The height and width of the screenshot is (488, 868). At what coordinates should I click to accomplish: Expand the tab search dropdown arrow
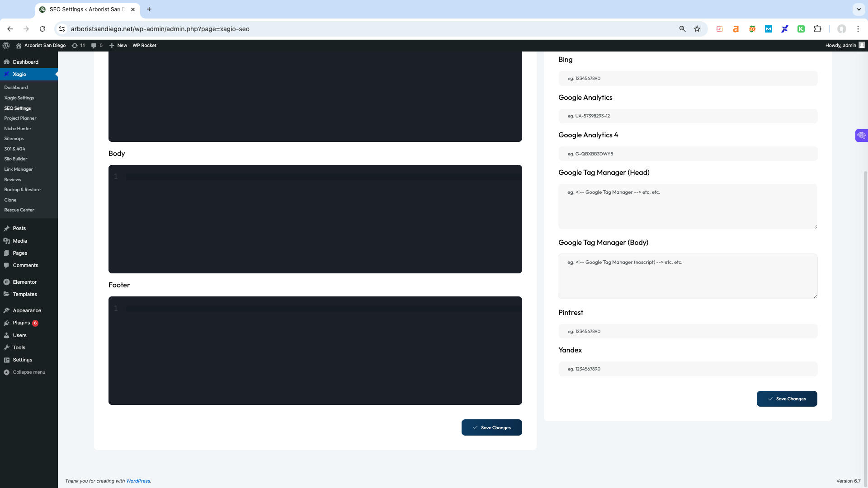859,9
